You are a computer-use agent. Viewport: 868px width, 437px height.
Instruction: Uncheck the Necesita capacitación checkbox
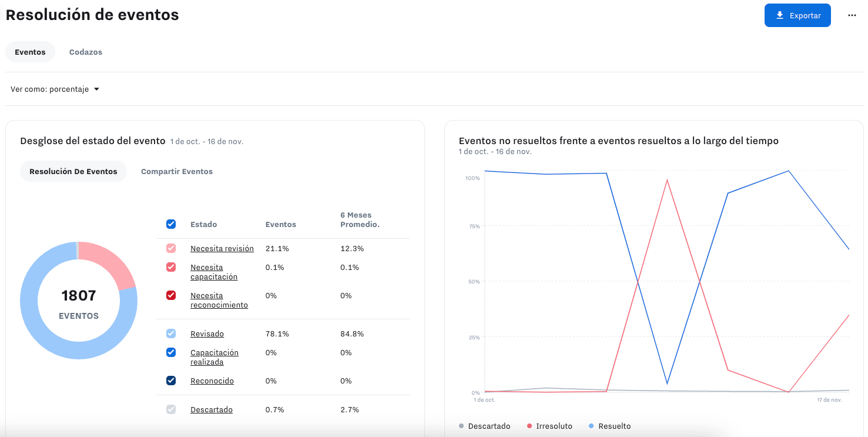coord(171,267)
